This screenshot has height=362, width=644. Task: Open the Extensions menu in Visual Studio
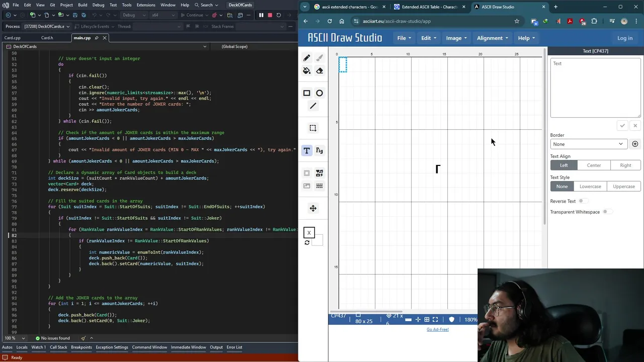click(x=146, y=5)
